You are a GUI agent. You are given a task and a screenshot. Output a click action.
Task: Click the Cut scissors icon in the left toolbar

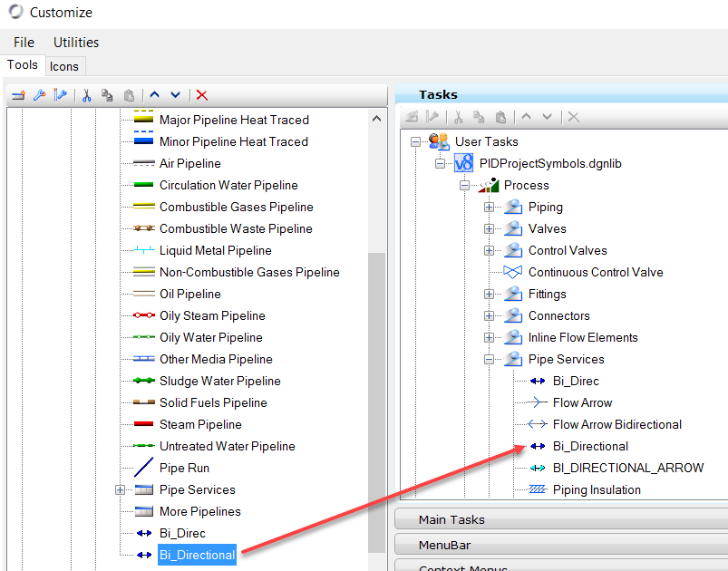click(87, 95)
